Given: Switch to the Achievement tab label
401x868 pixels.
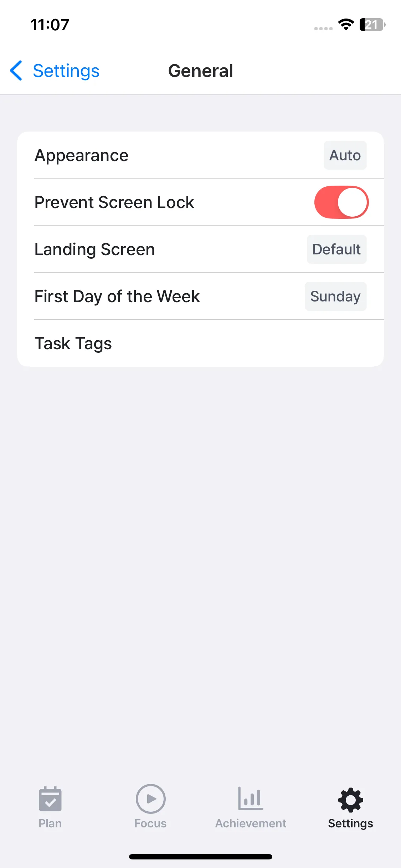Looking at the screenshot, I should tap(251, 823).
